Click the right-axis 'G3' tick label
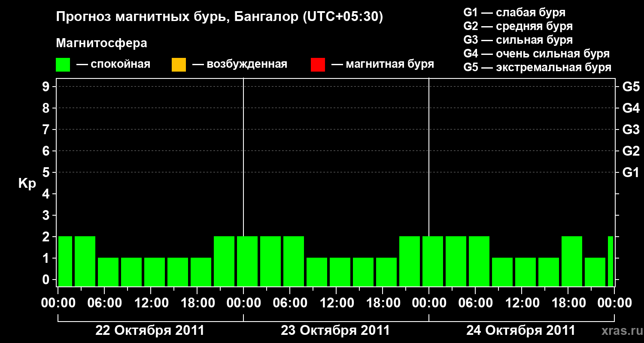Image resolution: width=644 pixels, height=343 pixels. point(631,129)
